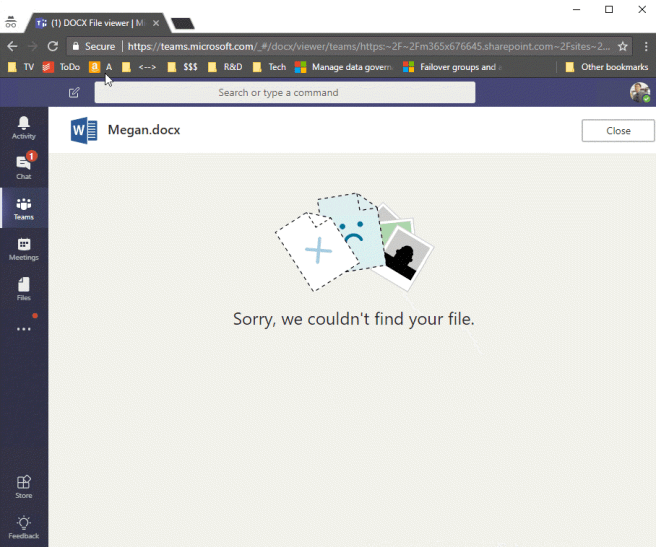The image size is (656, 547).
Task: Open the ToDo bookmark
Action: click(62, 67)
